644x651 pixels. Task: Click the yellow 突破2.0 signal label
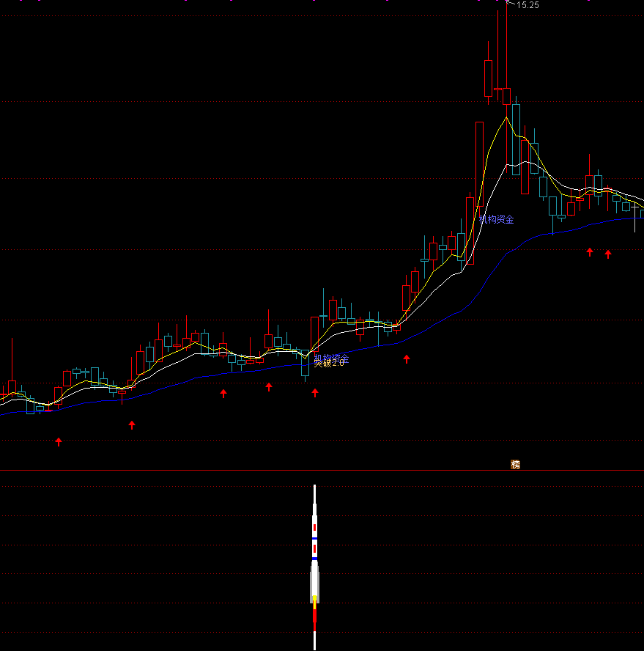tap(329, 363)
